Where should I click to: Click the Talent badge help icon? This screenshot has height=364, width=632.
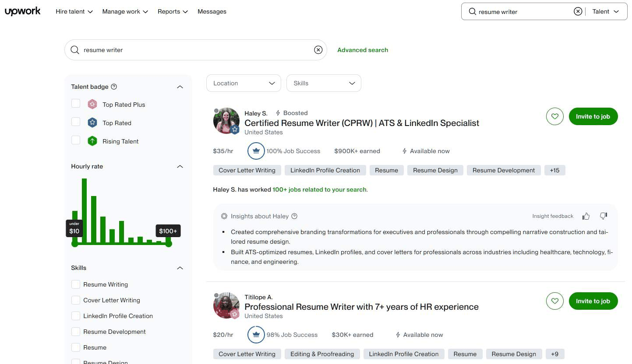tap(114, 87)
